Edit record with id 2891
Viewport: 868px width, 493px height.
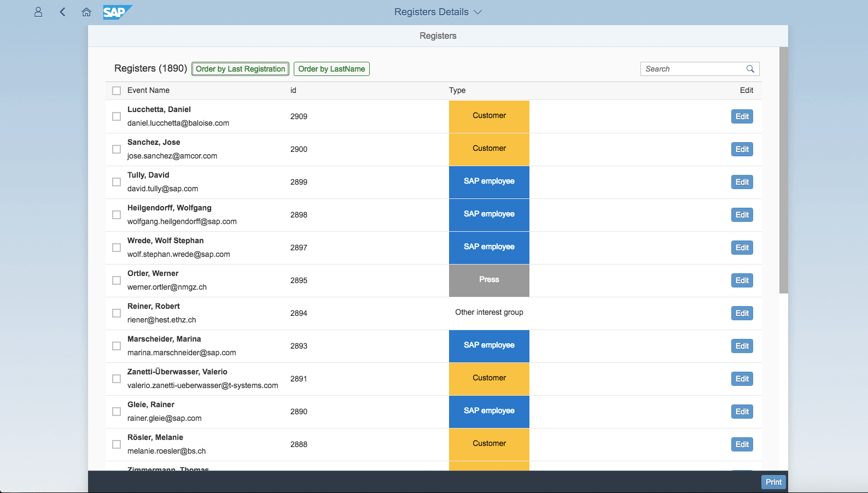(742, 379)
